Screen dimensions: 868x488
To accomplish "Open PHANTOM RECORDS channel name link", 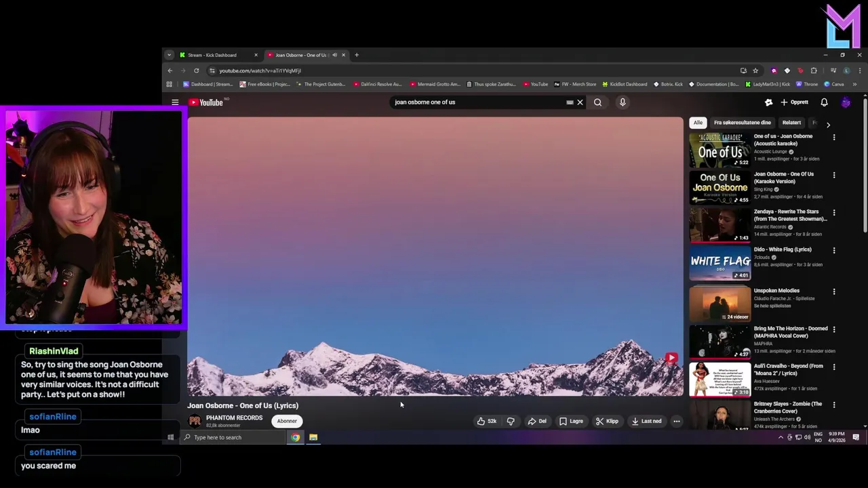I will pyautogui.click(x=234, y=418).
